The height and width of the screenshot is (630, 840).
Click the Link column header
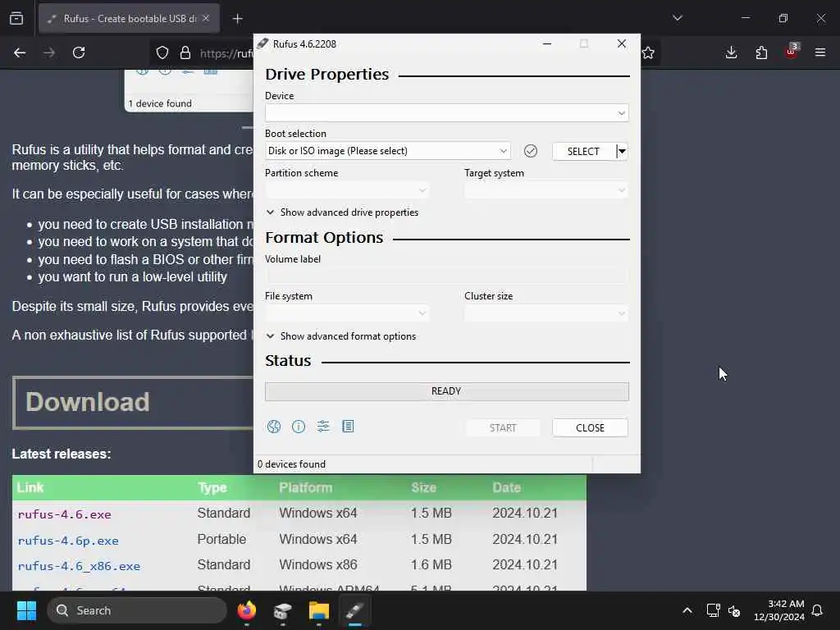point(30,487)
